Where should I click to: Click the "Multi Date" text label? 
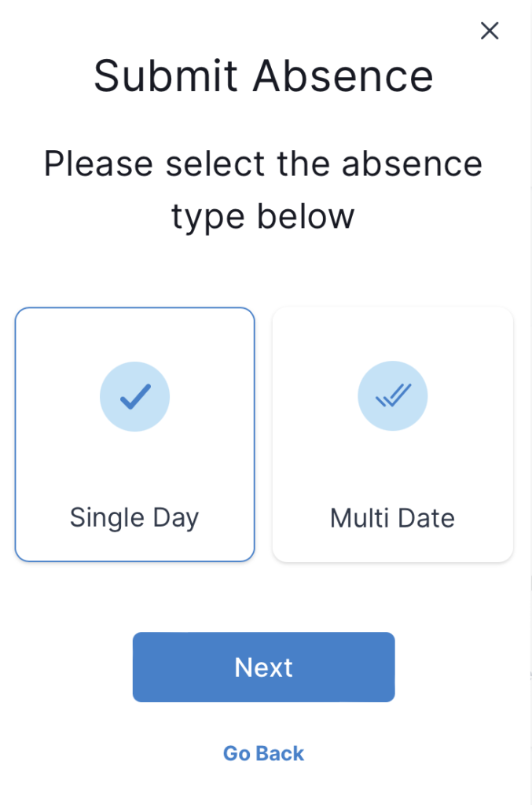click(x=392, y=518)
